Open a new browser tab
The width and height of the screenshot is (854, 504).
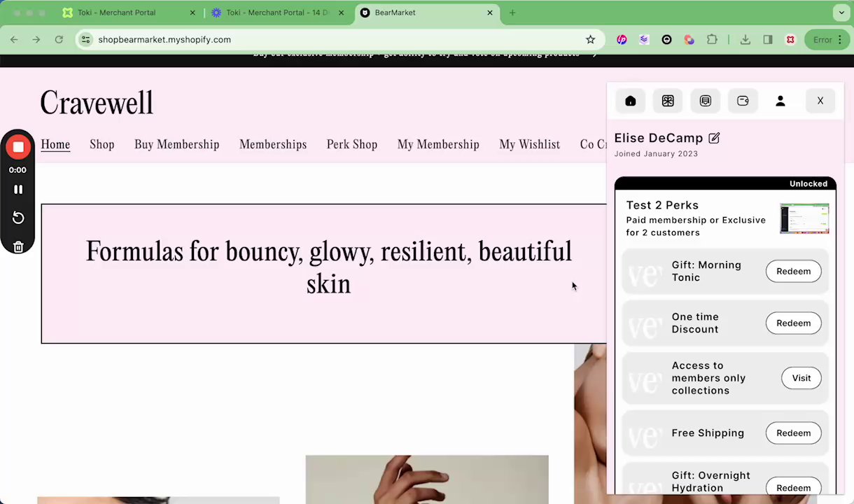coord(512,13)
